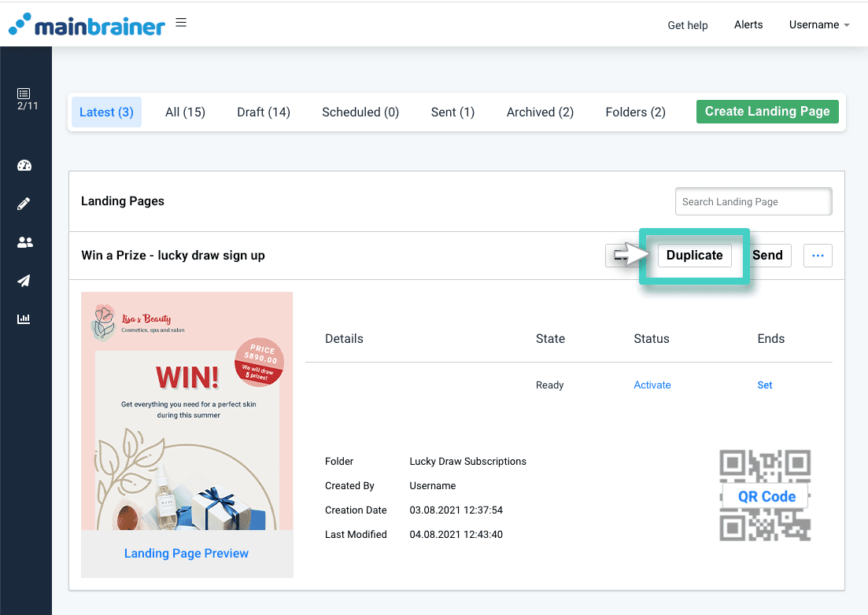868x615 pixels.
Task: Click the paper plane send icon in sidebar
Action: click(x=24, y=281)
